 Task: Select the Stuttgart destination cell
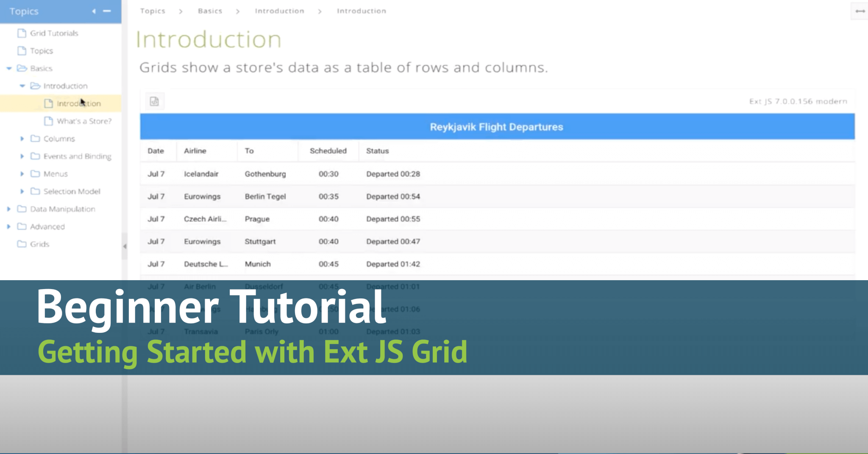(x=267, y=242)
